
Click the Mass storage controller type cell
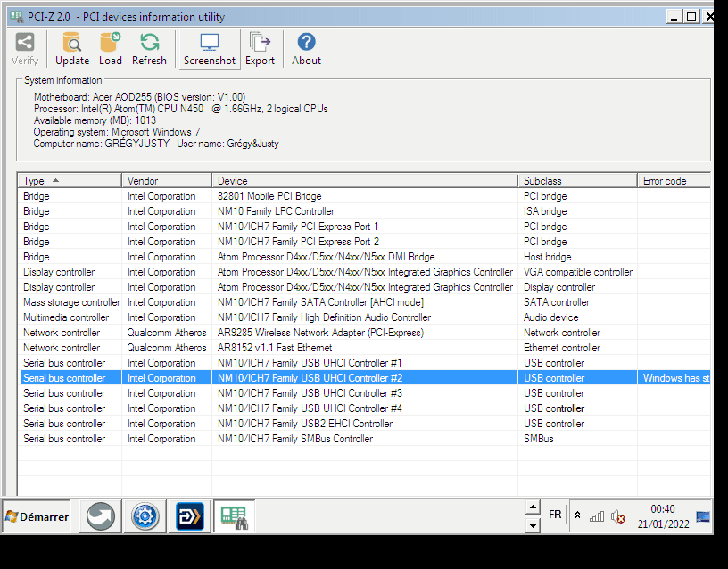pos(70,302)
